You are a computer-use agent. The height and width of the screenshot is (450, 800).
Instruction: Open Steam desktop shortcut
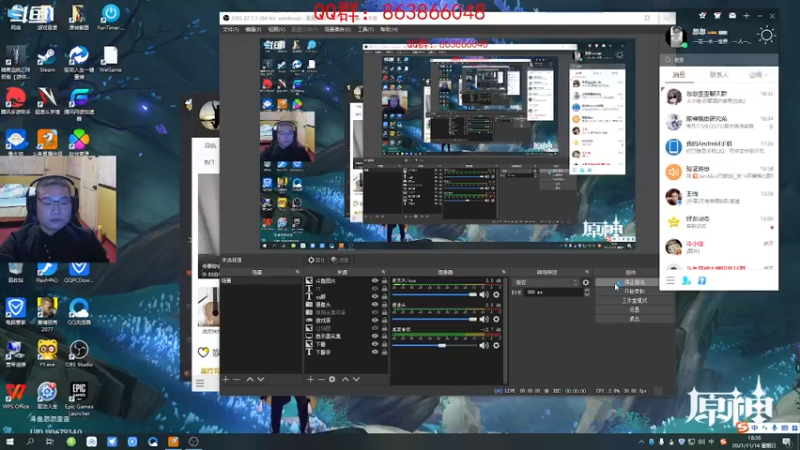tap(47, 59)
